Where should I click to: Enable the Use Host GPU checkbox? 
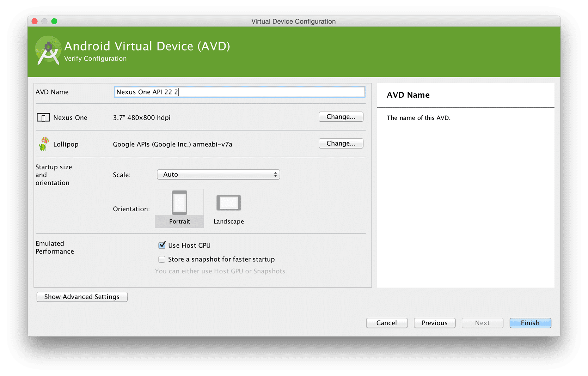tap(162, 245)
